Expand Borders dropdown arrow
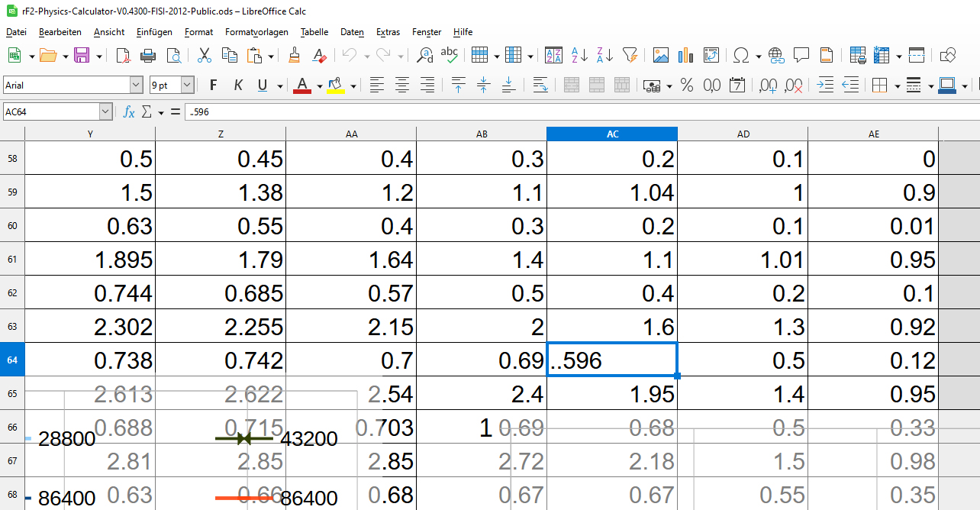980x510 pixels. coord(896,86)
